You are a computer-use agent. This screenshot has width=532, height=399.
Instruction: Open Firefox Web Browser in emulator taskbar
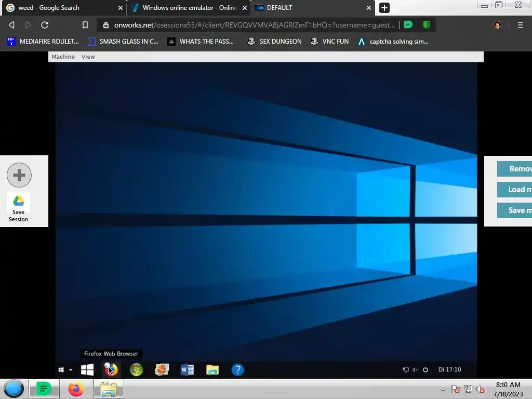pyautogui.click(x=111, y=369)
